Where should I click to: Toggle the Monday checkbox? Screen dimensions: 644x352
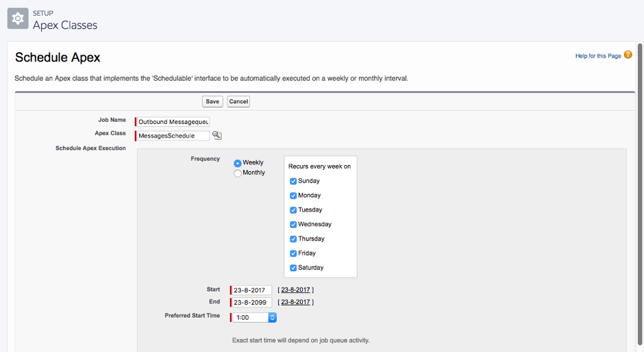pyautogui.click(x=293, y=196)
